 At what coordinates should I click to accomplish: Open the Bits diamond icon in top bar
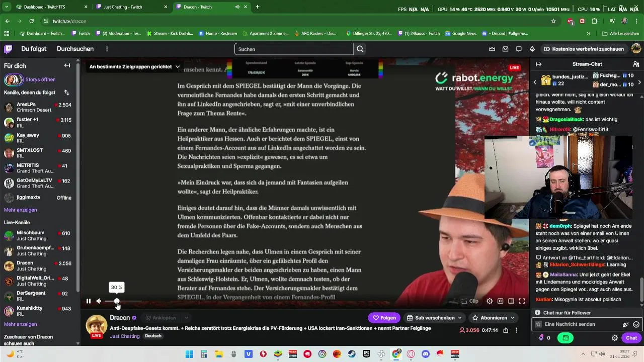click(x=532, y=49)
